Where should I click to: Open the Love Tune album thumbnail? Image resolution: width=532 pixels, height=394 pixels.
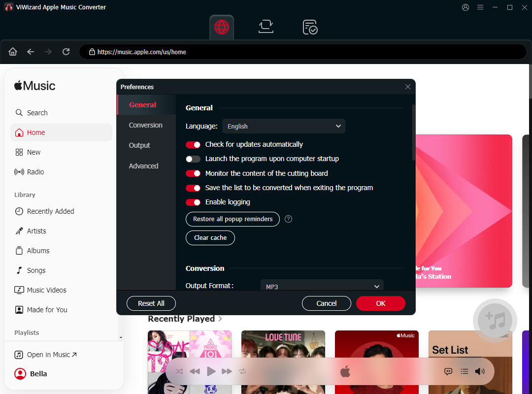click(x=283, y=362)
